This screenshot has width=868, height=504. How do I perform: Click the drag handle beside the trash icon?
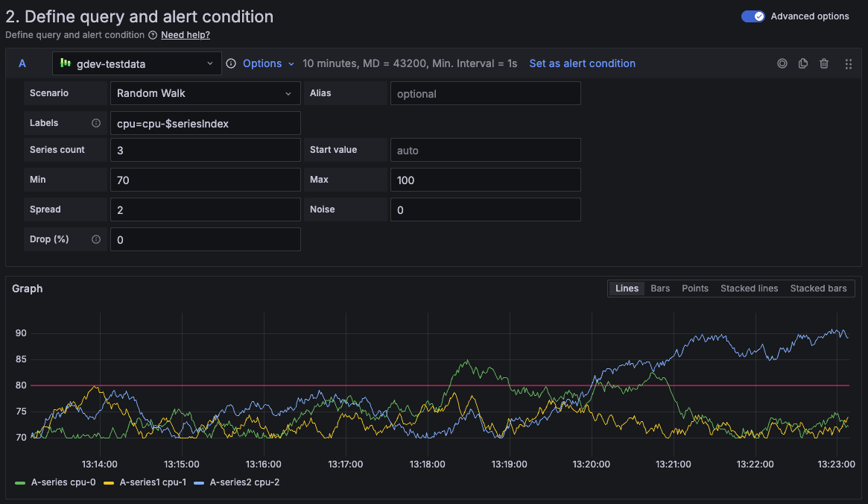[x=848, y=63]
